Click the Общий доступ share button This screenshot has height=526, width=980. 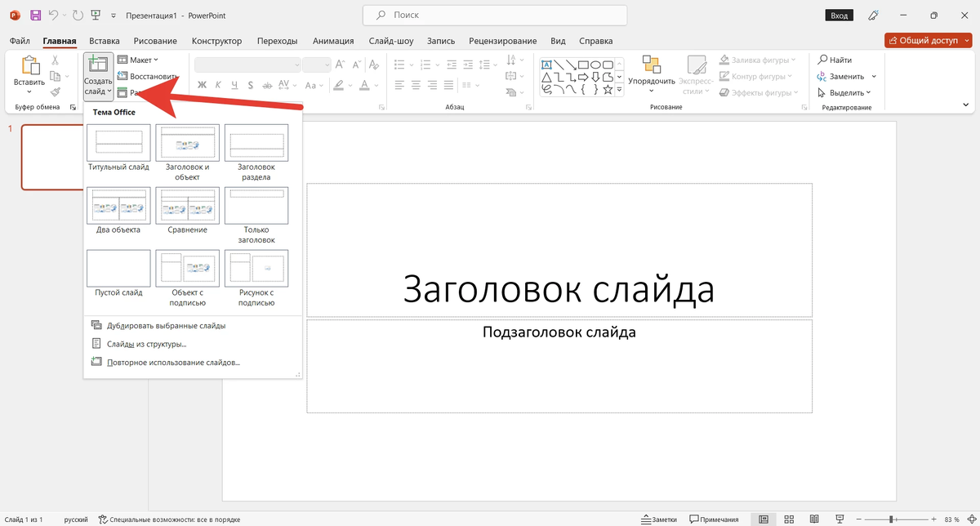[928, 40]
